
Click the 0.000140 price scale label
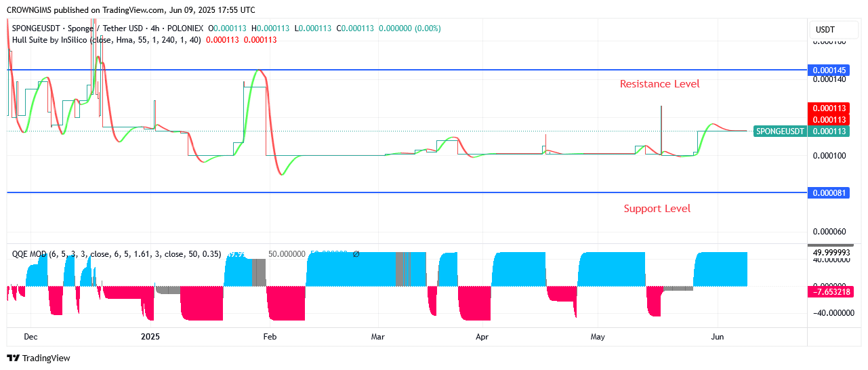(x=829, y=79)
